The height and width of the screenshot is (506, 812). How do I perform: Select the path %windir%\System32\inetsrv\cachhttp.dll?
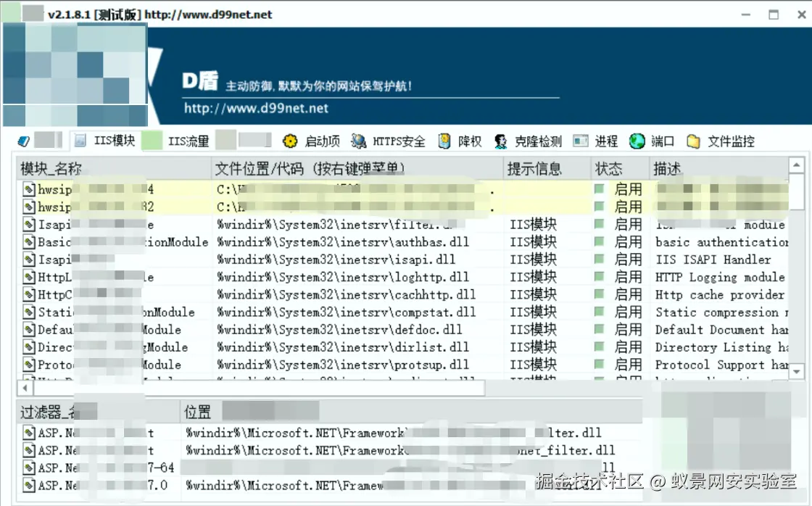(346, 295)
